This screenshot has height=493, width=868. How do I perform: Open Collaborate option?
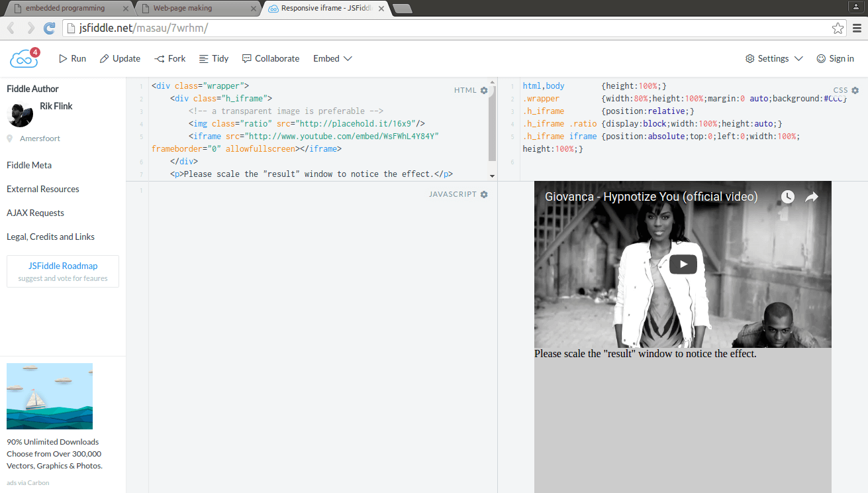pos(271,58)
